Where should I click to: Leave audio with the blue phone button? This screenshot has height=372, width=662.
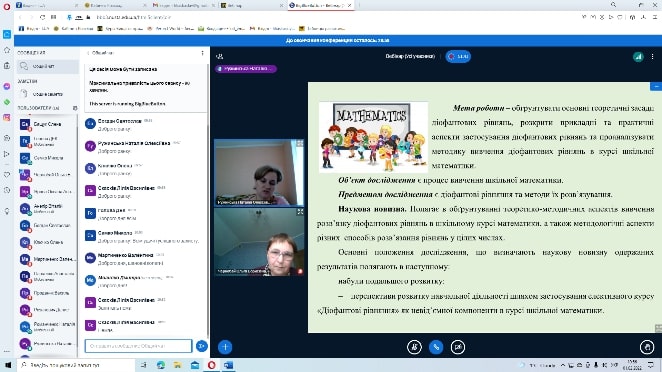436,347
